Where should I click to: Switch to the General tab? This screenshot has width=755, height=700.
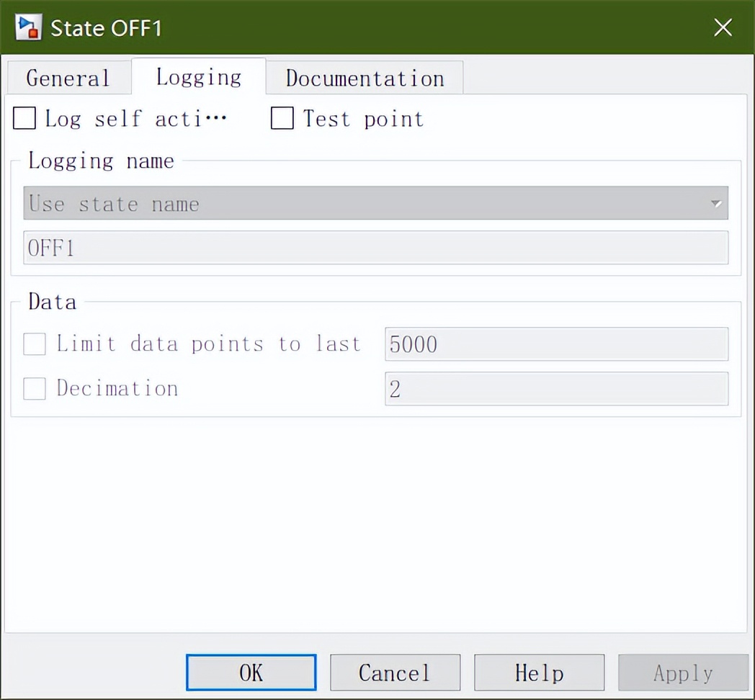pos(68,77)
